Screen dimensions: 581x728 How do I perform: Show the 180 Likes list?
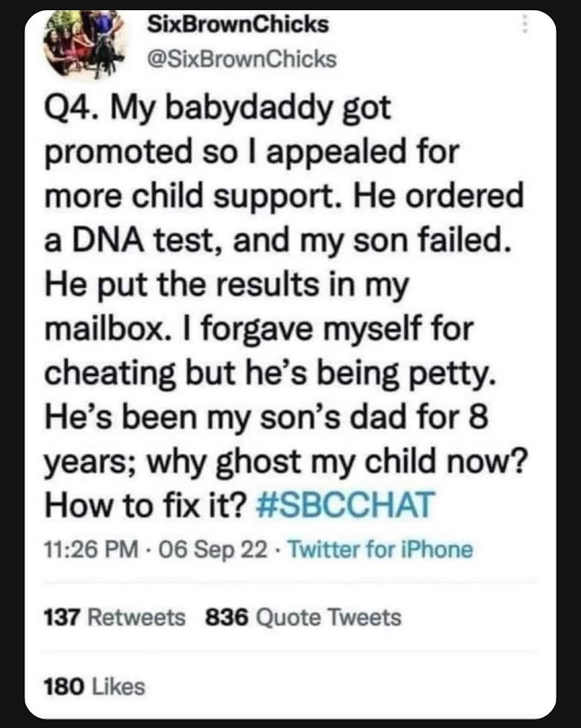[x=94, y=687]
